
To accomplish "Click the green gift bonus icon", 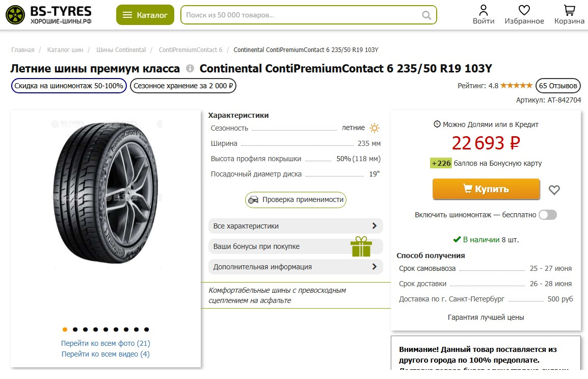I will 361,246.
